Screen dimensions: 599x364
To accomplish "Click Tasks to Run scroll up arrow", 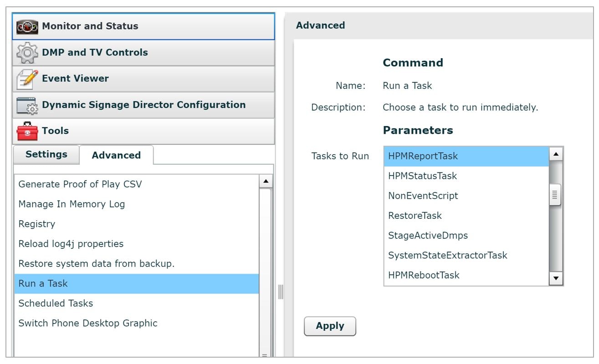I will 556,154.
